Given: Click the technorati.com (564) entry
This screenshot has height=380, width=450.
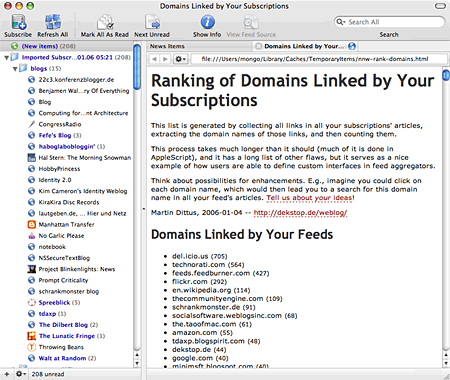Looking at the screenshot, I should tap(208, 265).
